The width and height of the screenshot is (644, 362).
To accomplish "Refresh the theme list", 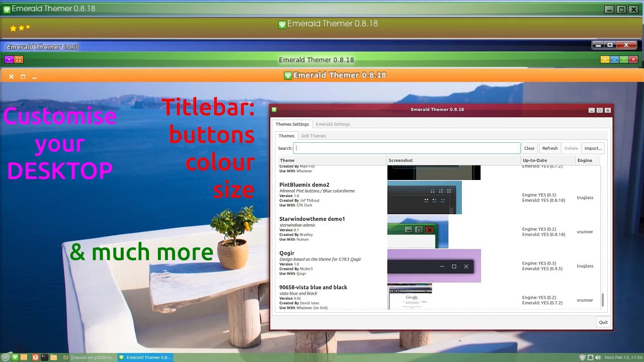I will tap(550, 148).
